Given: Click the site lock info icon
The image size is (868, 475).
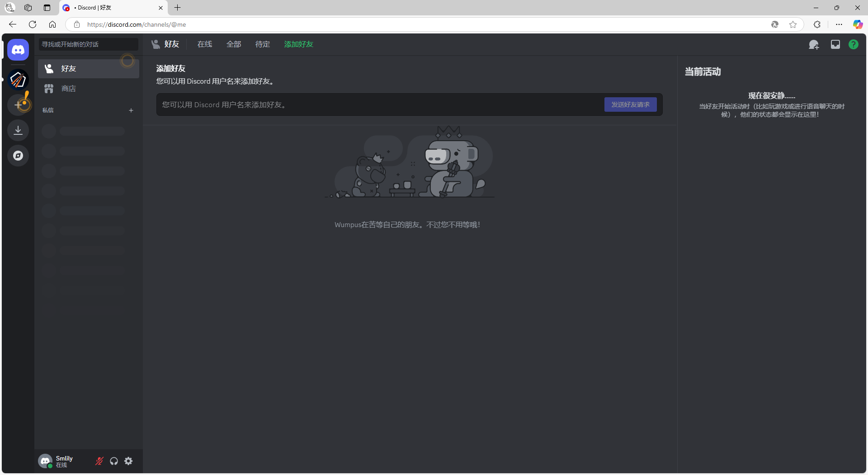Looking at the screenshot, I should pyautogui.click(x=77, y=24).
